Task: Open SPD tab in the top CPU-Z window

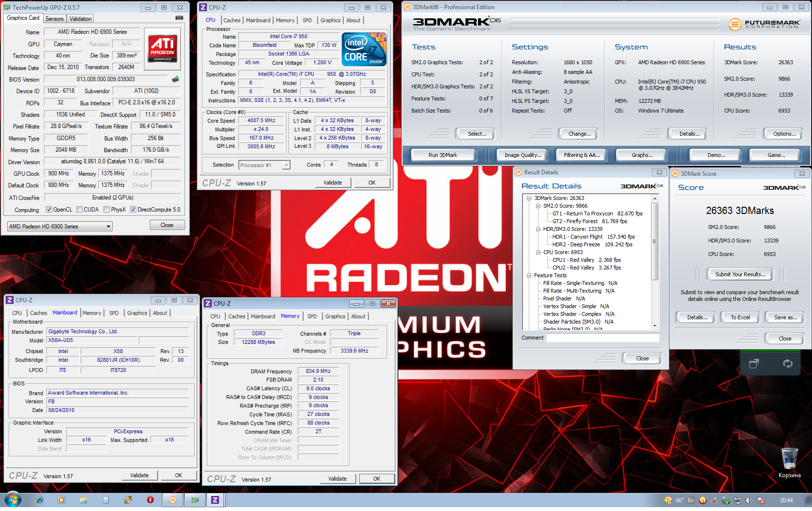Action: (x=307, y=20)
